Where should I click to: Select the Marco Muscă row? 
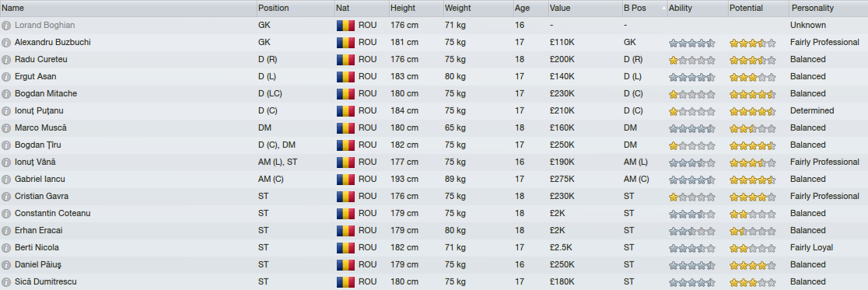434,128
